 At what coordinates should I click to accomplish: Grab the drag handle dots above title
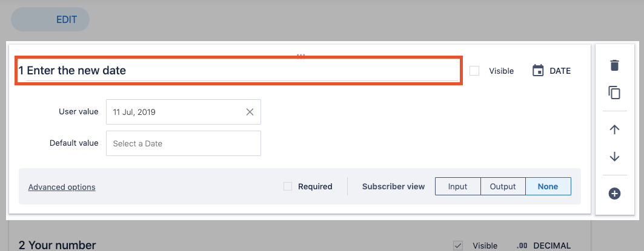click(x=300, y=55)
